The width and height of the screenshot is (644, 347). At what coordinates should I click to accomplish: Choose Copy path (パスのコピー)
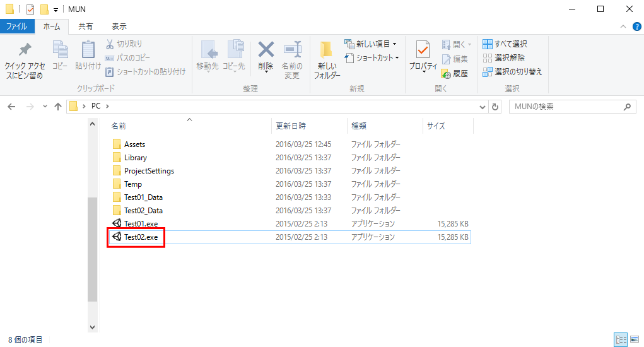click(127, 58)
